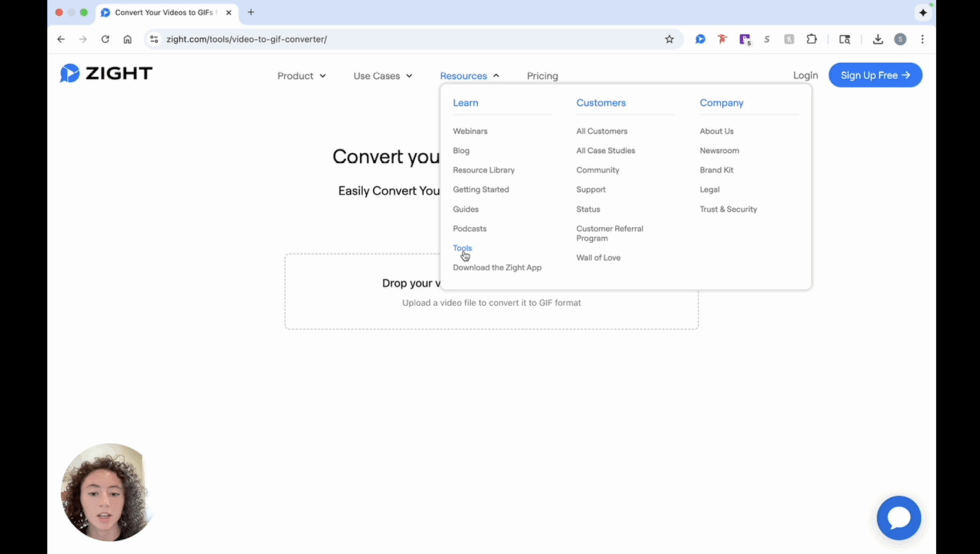Screen dimensions: 980x554
Task: Bookmark the page using the star icon
Action: coord(669,39)
